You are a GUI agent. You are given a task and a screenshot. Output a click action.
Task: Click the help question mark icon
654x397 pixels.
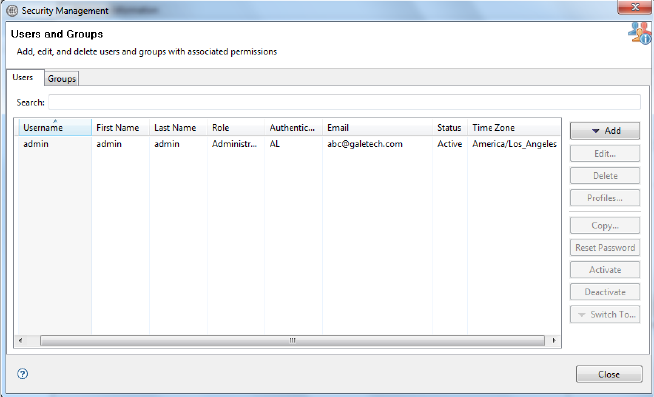23,374
